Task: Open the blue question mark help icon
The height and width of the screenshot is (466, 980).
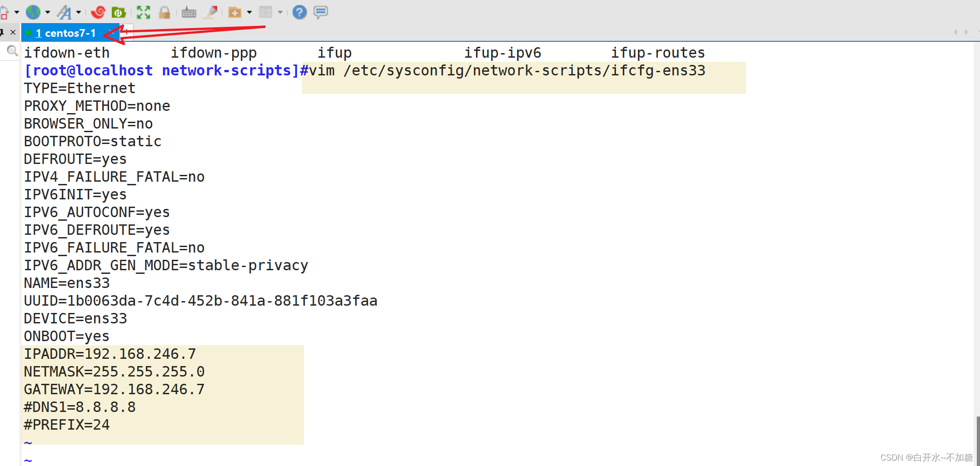Action: (x=300, y=12)
